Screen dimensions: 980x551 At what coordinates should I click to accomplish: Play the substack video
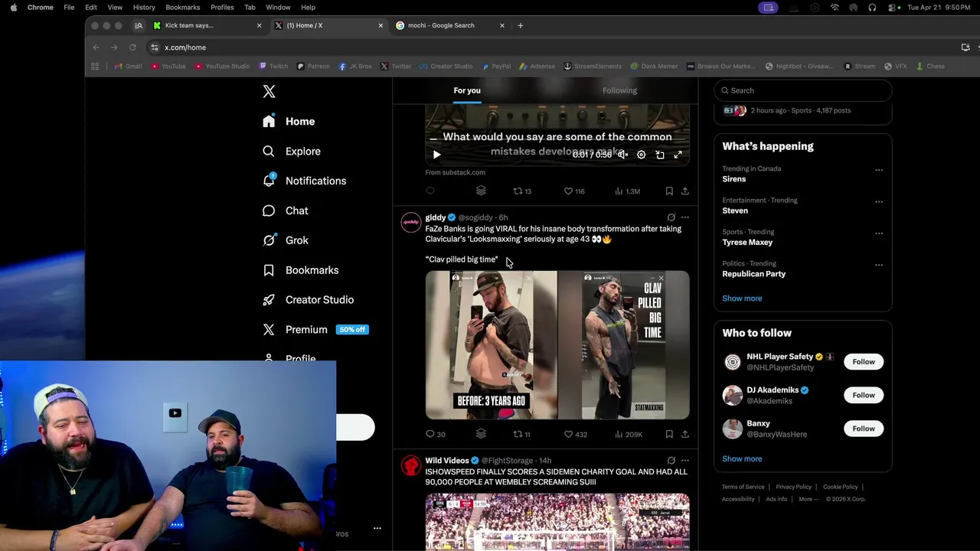(x=436, y=155)
